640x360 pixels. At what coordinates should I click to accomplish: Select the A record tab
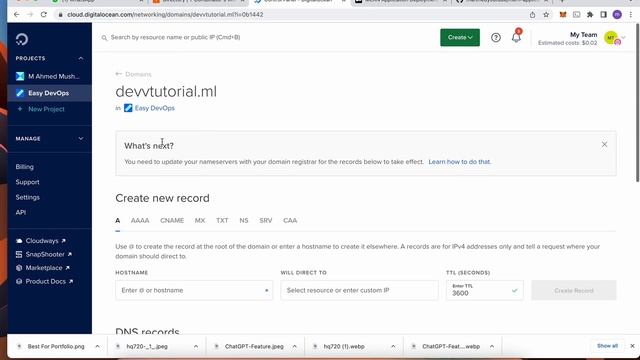[x=118, y=220]
